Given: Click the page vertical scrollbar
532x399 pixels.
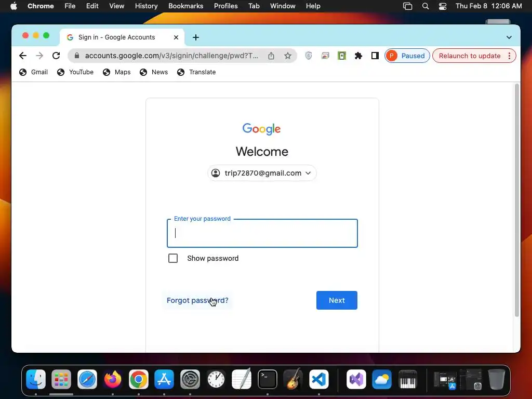Looking at the screenshot, I should (517, 200).
